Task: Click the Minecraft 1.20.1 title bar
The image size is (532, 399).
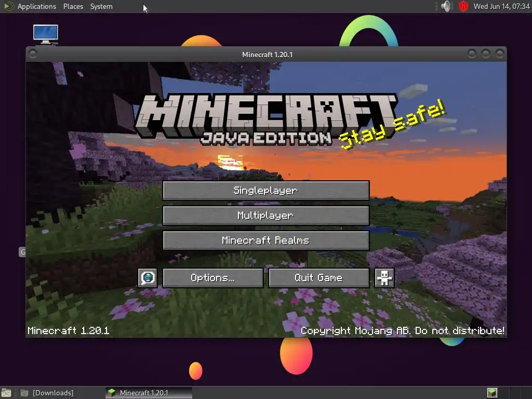Action: [x=267, y=55]
